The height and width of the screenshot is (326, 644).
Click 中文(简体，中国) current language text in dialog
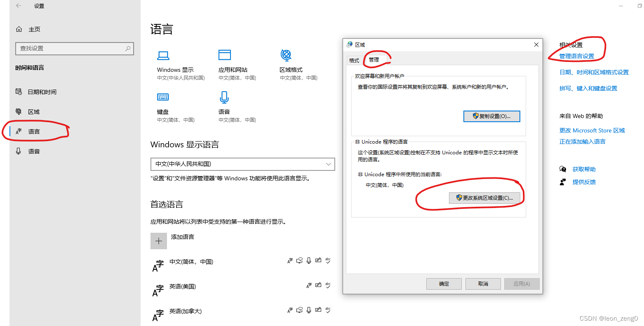pos(385,185)
